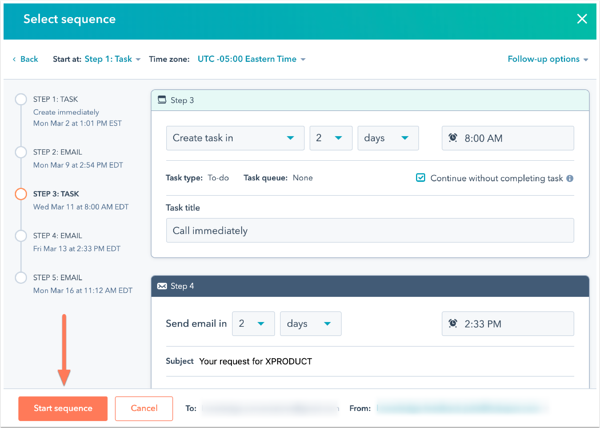Viewport: 600px width, 428px height.
Task: Close the Select sequence dialog
Action: click(x=582, y=19)
